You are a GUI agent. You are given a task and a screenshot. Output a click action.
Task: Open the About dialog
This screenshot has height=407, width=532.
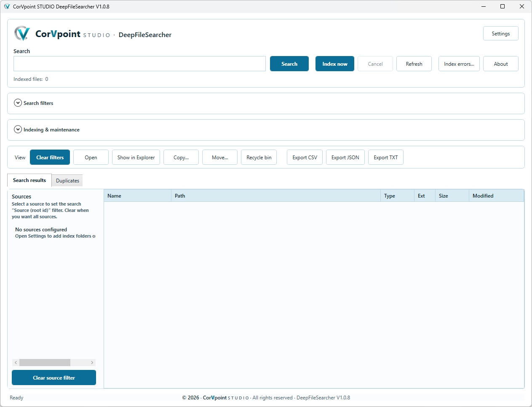501,64
